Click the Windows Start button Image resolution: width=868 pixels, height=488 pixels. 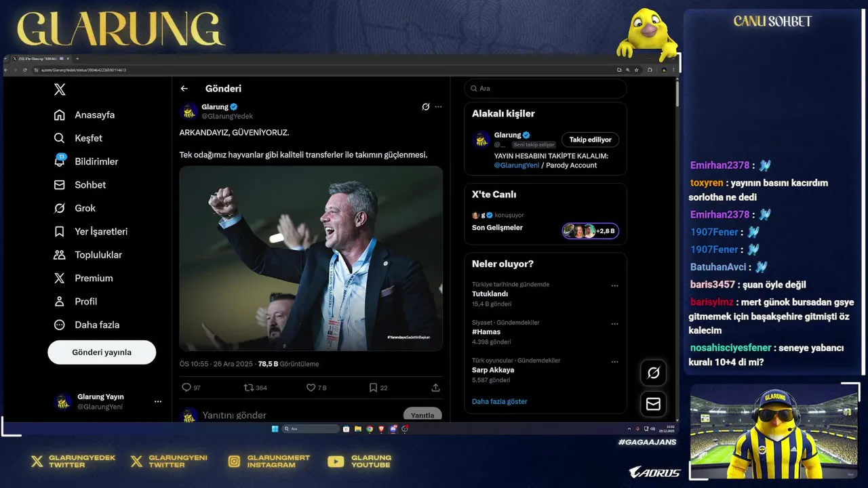(275, 429)
